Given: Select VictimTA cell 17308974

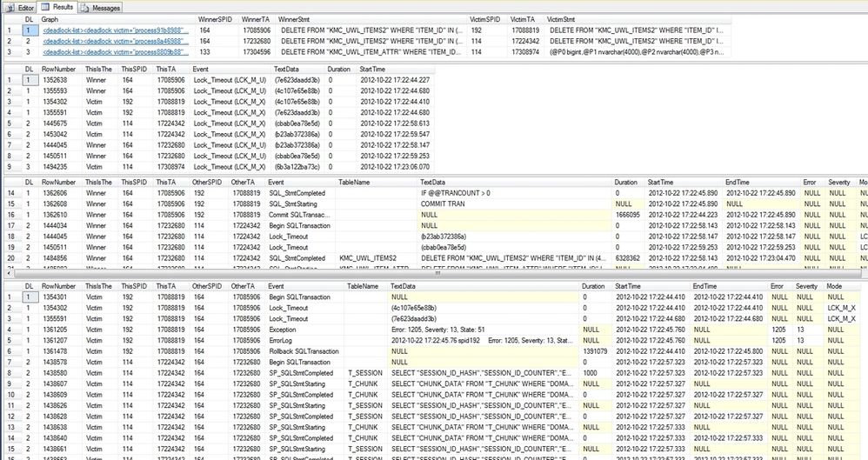Looking at the screenshot, I should click(x=526, y=52).
